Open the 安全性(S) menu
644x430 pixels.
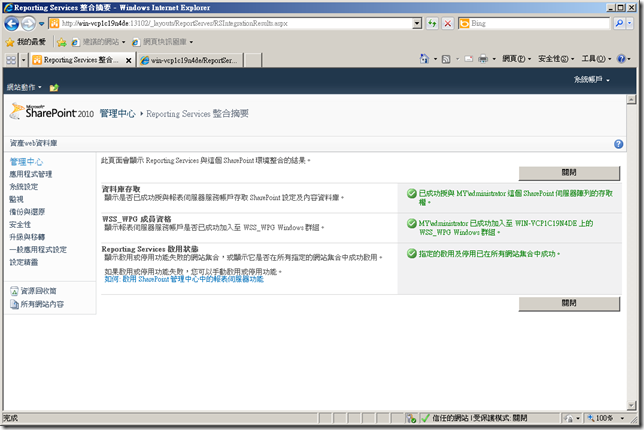(556, 59)
